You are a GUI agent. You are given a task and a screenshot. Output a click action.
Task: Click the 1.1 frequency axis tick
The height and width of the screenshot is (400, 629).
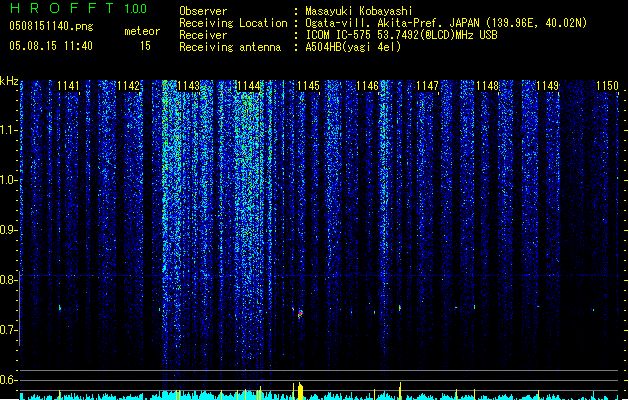(x=9, y=130)
